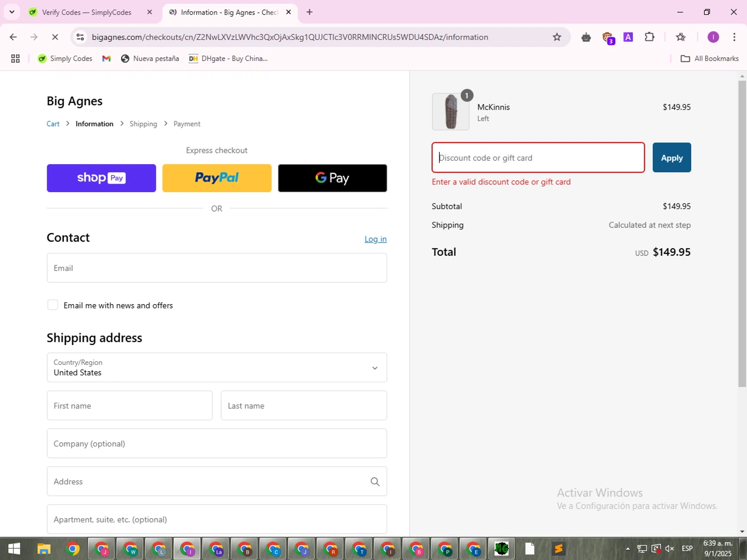Open the Windows Start menu
This screenshot has width=747, height=560.
(14, 549)
